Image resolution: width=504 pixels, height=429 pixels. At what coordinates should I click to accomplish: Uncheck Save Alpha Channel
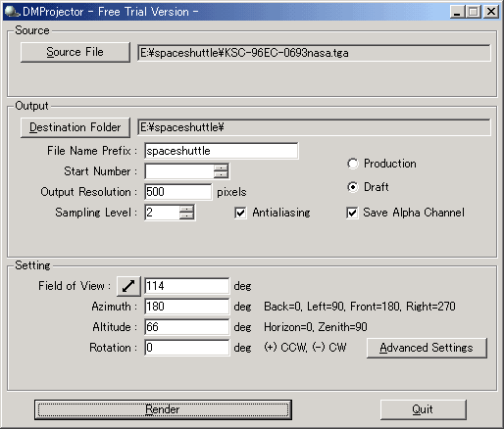pyautogui.click(x=352, y=213)
